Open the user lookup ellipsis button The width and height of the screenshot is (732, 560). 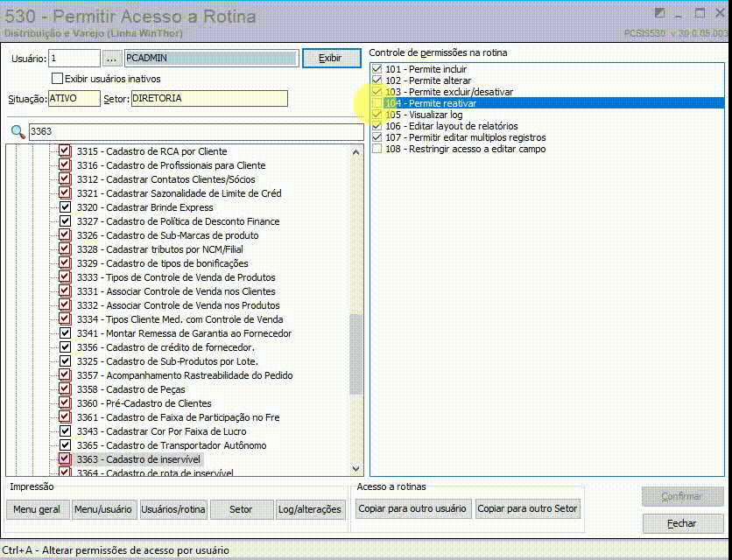(x=111, y=59)
